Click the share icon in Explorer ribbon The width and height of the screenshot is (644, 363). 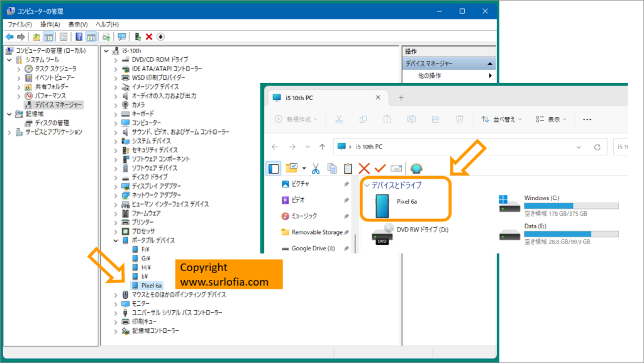coord(436,120)
